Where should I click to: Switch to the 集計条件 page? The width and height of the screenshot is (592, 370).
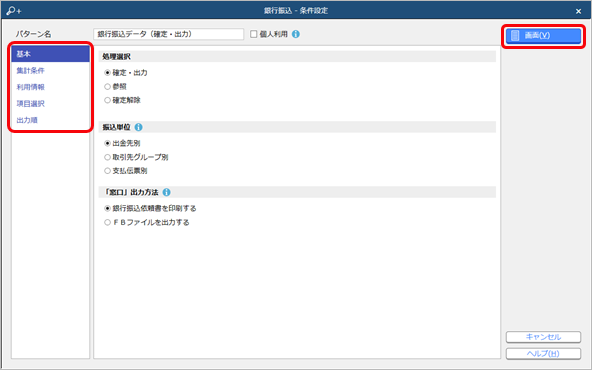(x=51, y=71)
